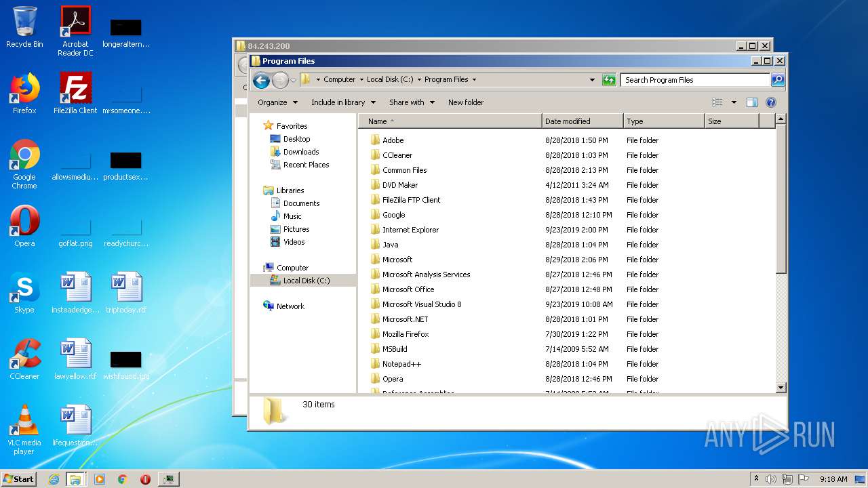
Task: Select the triptoday.rtf desktop file
Action: (x=126, y=293)
